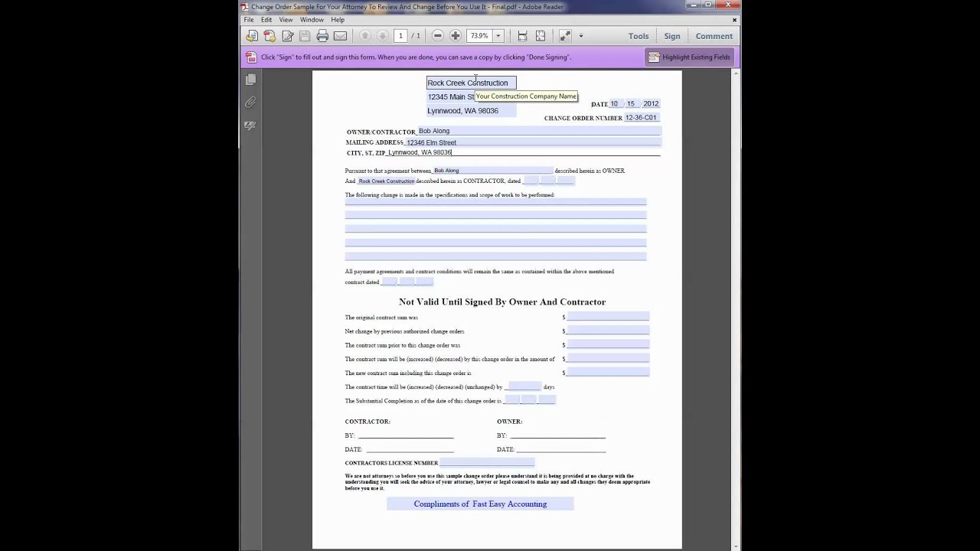Screen dimensions: 980x551
Task: Click the new contract sum amount field
Action: tap(608, 372)
